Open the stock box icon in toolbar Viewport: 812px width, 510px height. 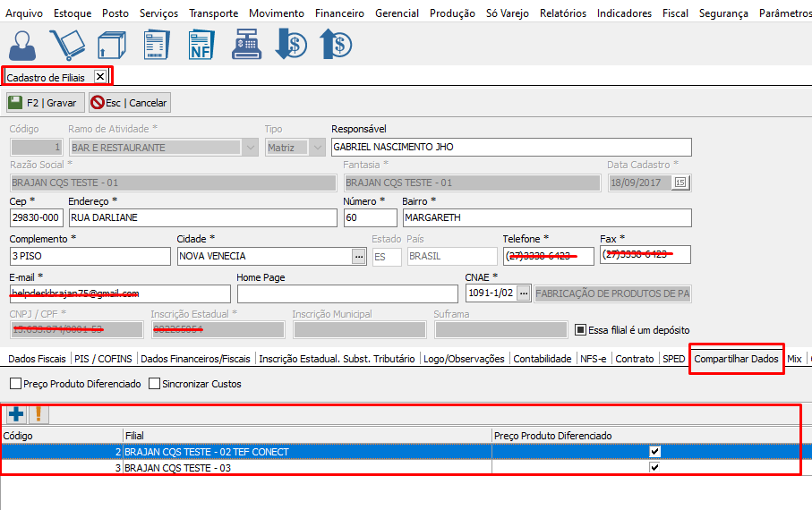(x=112, y=45)
